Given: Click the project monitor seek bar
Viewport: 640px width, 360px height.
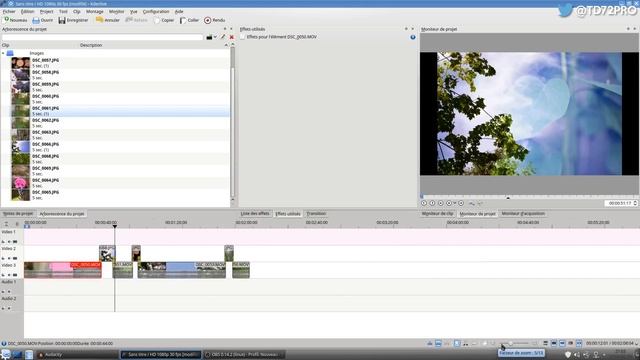Looking at the screenshot, I should point(529,197).
